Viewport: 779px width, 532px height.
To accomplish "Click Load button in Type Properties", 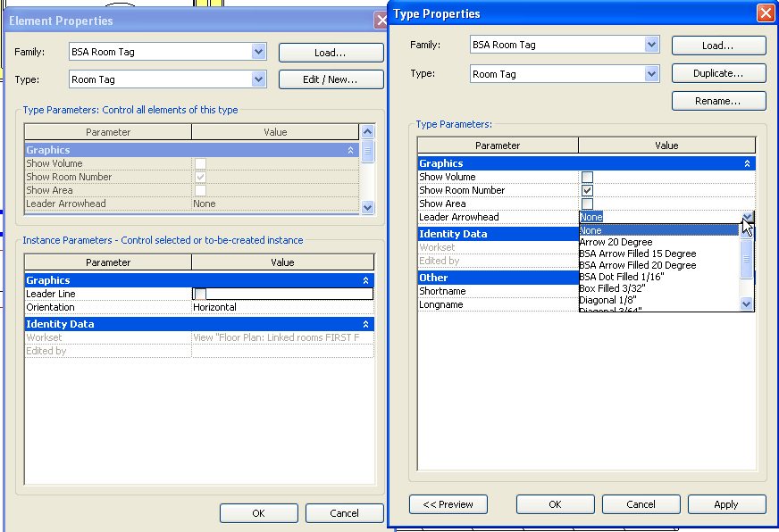I will point(718,46).
